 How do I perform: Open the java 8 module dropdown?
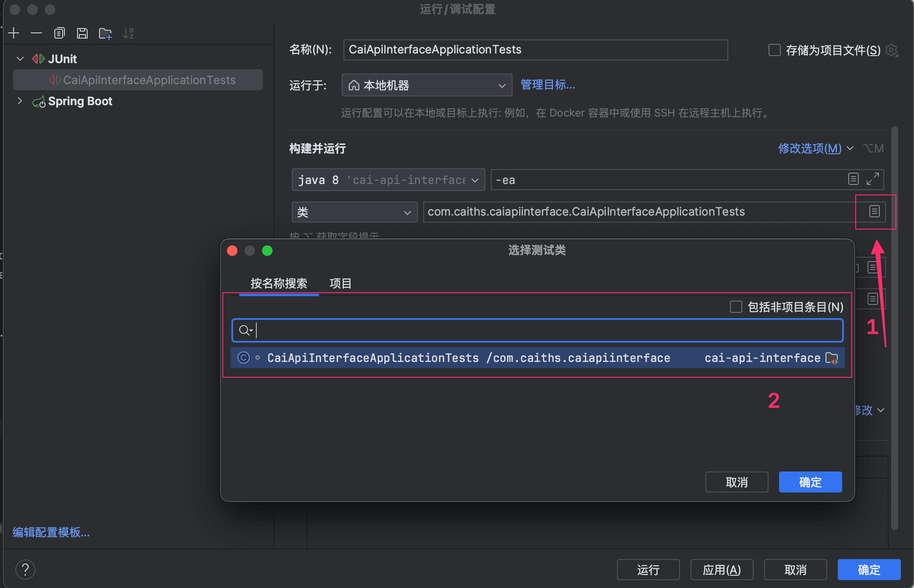tap(388, 180)
